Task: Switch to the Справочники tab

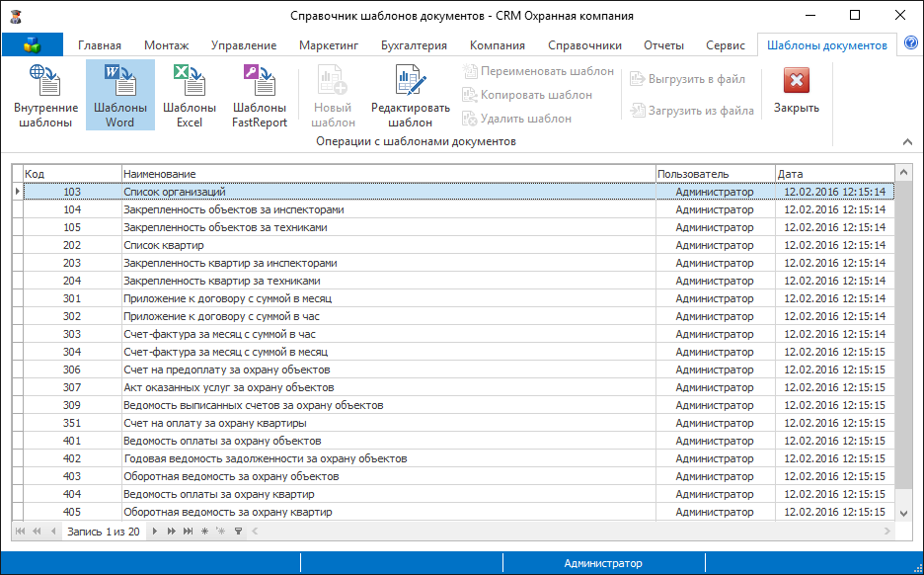Action: 584,45
